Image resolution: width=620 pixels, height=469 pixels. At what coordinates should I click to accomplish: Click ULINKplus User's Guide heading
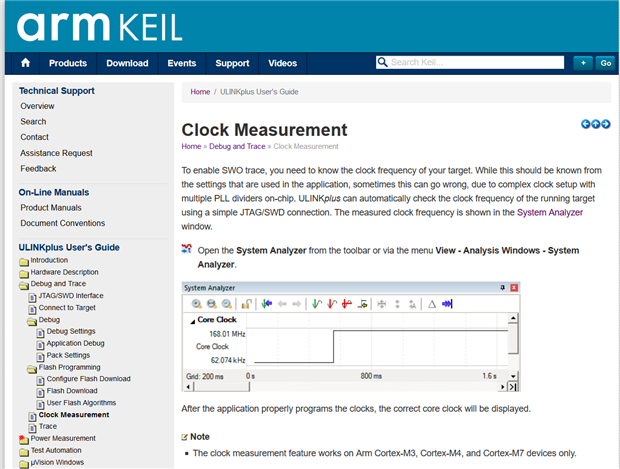click(69, 247)
